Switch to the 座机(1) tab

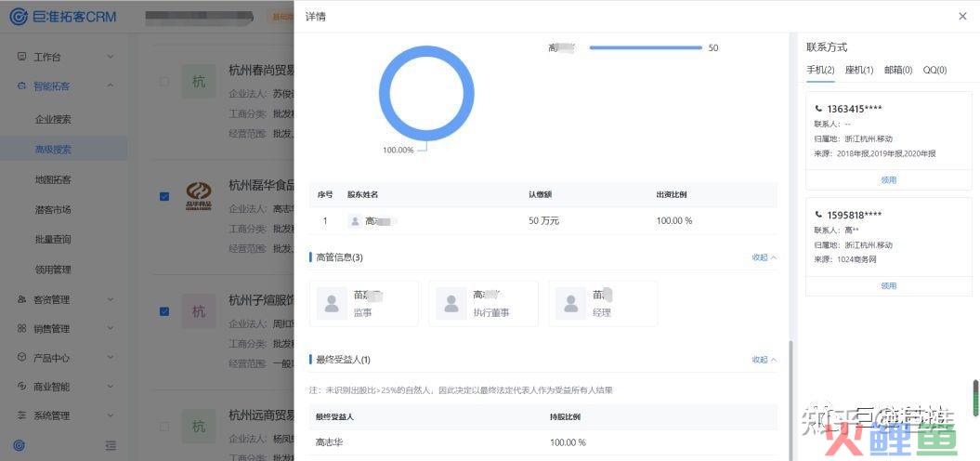[859, 70]
